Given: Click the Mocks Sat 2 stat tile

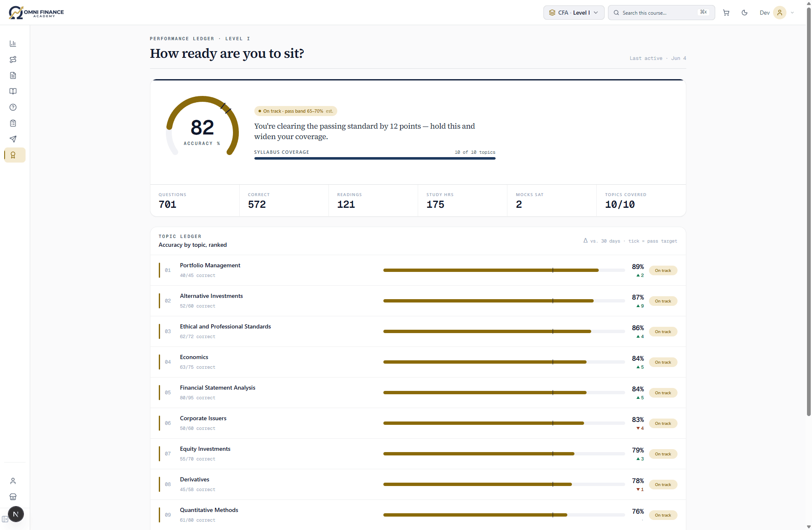Looking at the screenshot, I should coord(552,201).
